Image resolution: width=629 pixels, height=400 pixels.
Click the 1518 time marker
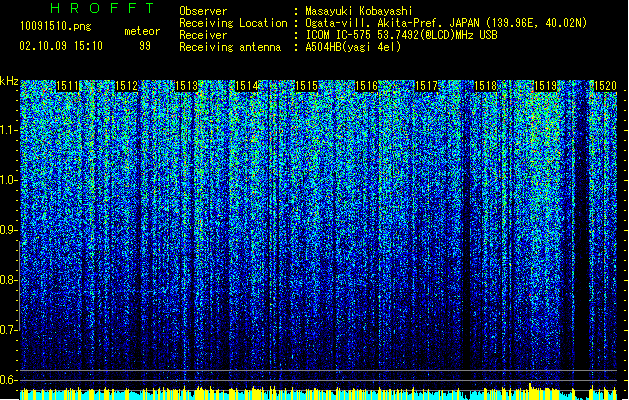485,86
